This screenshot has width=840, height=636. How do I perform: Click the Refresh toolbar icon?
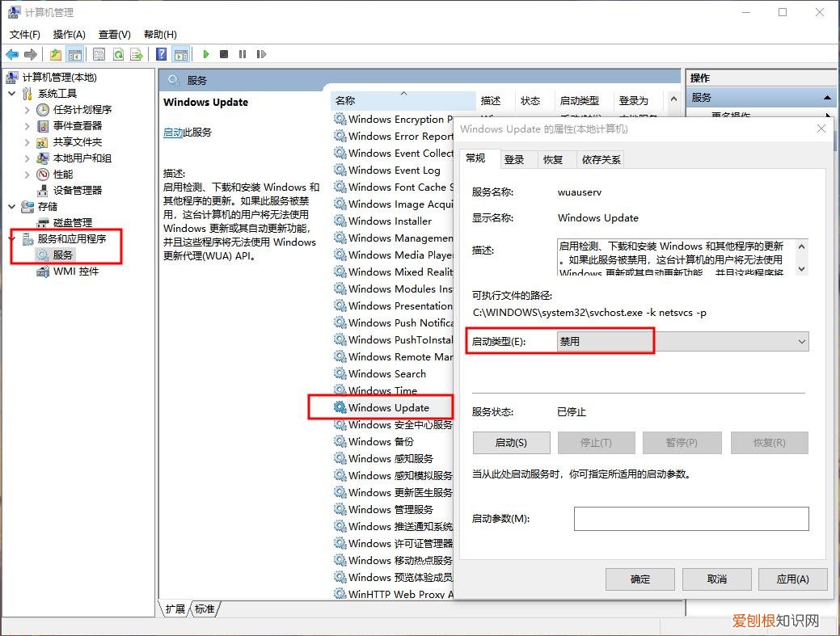pos(119,54)
